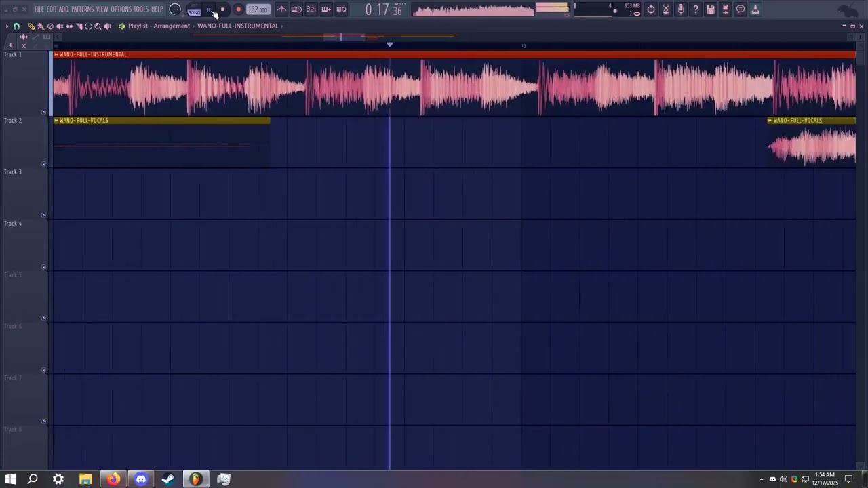Select the Slice tool
This screenshot has width=868, height=488.
79,26
